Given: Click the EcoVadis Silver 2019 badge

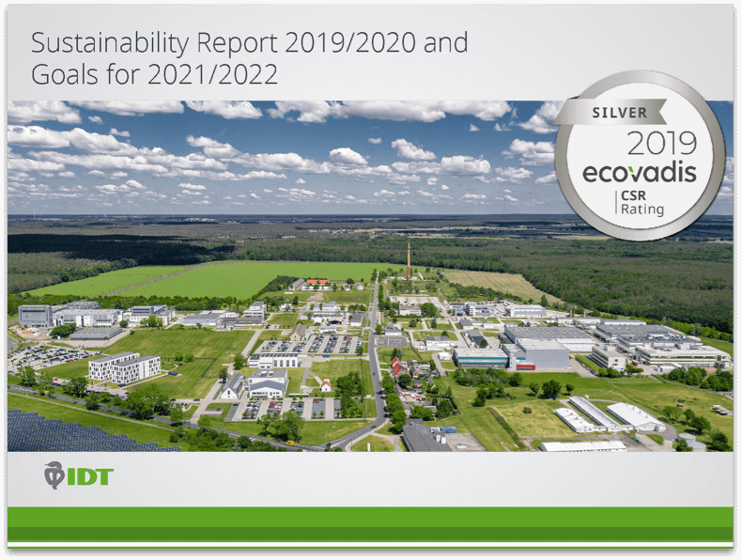Looking at the screenshot, I should click(640, 155).
